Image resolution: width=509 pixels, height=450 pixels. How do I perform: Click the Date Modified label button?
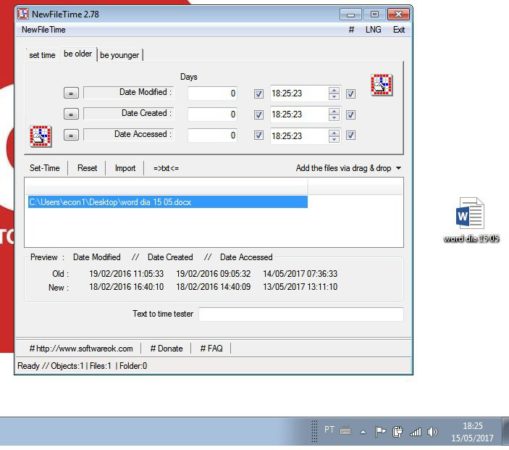click(129, 92)
